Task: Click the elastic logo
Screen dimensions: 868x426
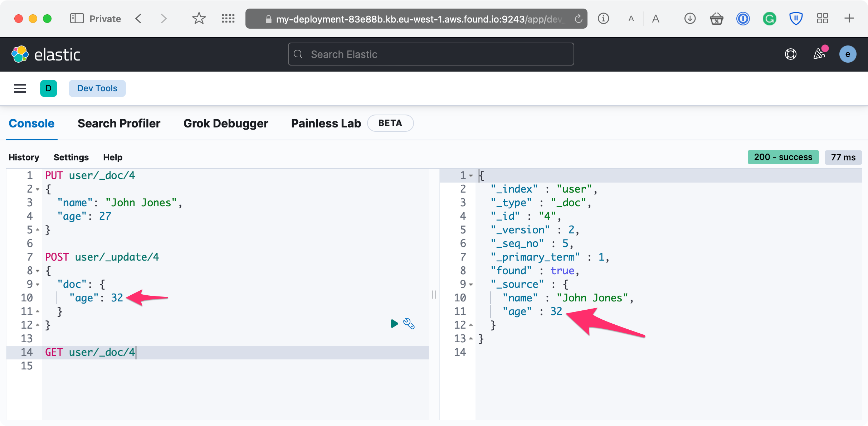Action: pos(46,54)
